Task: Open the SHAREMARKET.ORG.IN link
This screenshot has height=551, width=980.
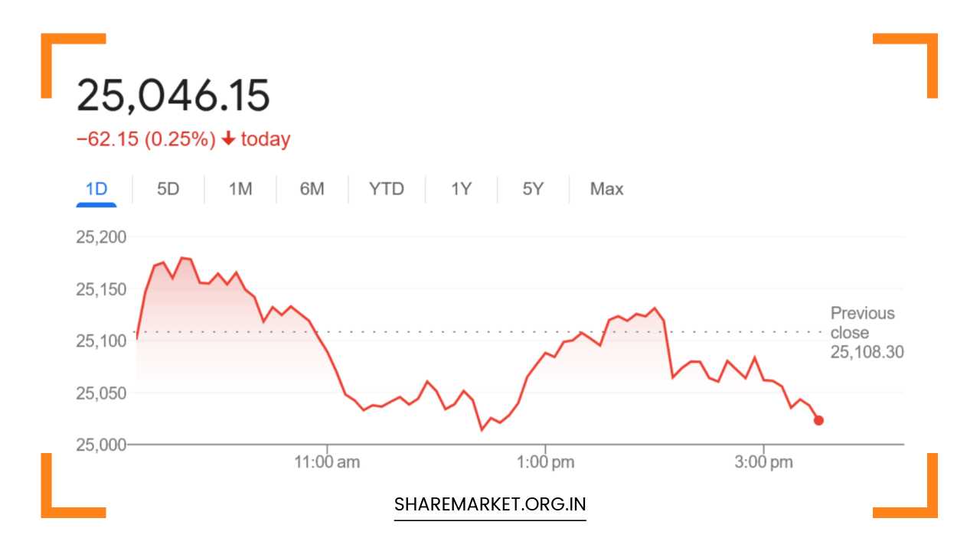Action: coord(490,505)
